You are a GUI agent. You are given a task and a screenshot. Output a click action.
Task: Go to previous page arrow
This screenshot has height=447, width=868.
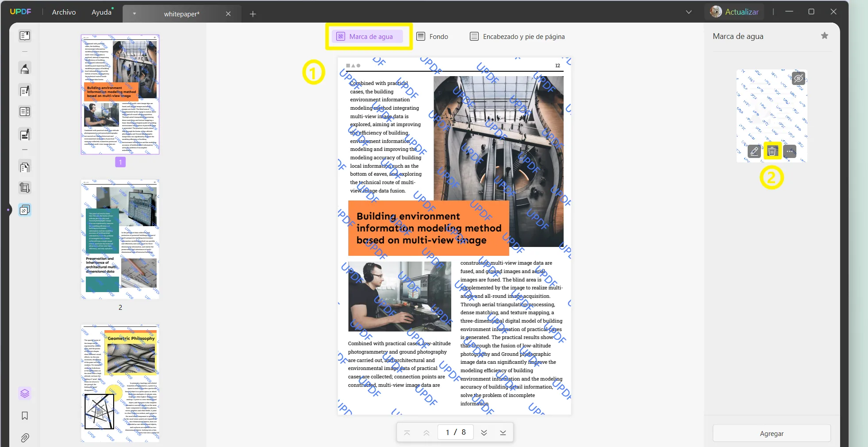[x=426, y=433]
